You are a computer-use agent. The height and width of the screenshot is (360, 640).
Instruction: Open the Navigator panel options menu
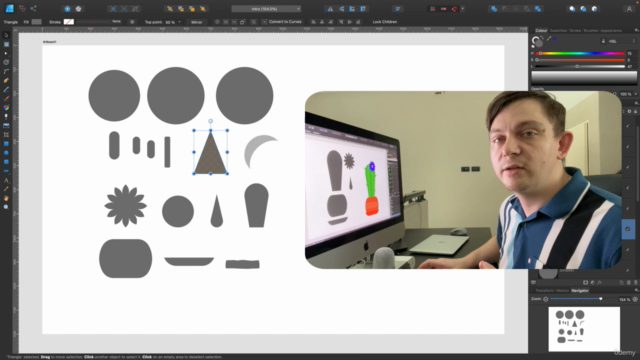click(x=636, y=290)
